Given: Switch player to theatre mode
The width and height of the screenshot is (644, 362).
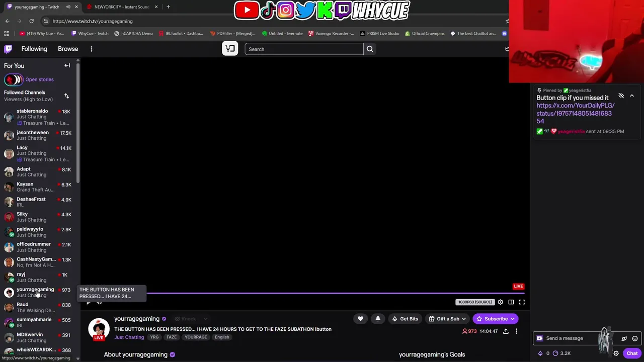Looking at the screenshot, I should 511,302.
